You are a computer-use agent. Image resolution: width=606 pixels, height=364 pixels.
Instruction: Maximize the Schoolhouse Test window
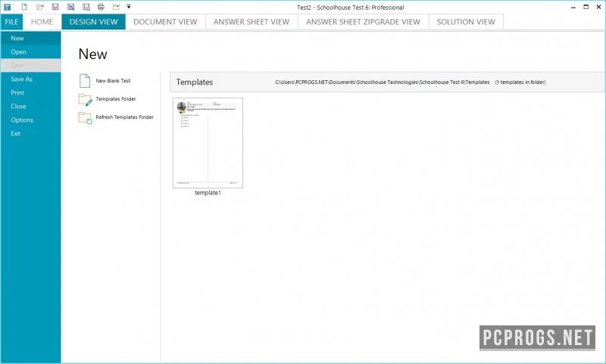[x=586, y=7]
